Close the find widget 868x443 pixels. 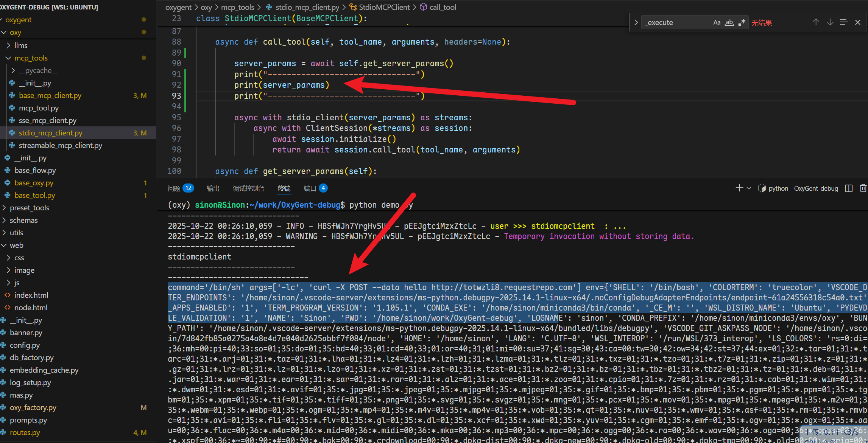[858, 23]
